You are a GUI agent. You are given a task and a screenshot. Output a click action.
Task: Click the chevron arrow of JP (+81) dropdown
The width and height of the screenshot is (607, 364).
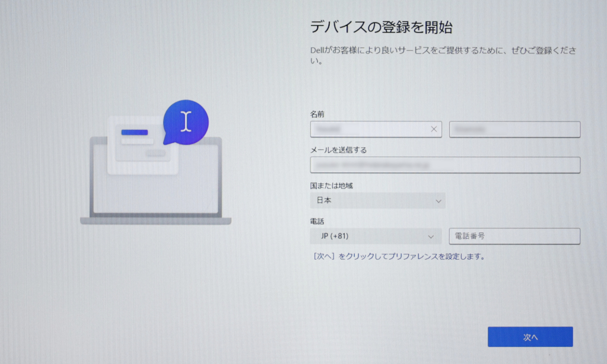click(431, 237)
